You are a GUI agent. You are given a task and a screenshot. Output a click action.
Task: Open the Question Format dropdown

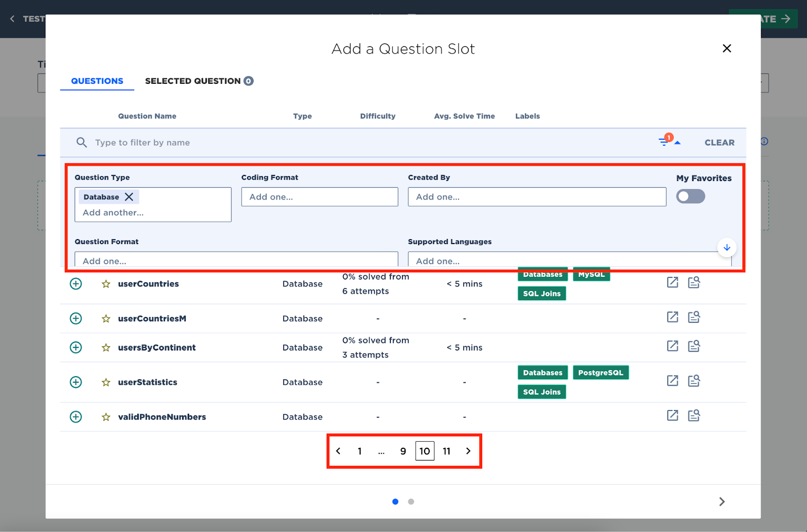237,260
